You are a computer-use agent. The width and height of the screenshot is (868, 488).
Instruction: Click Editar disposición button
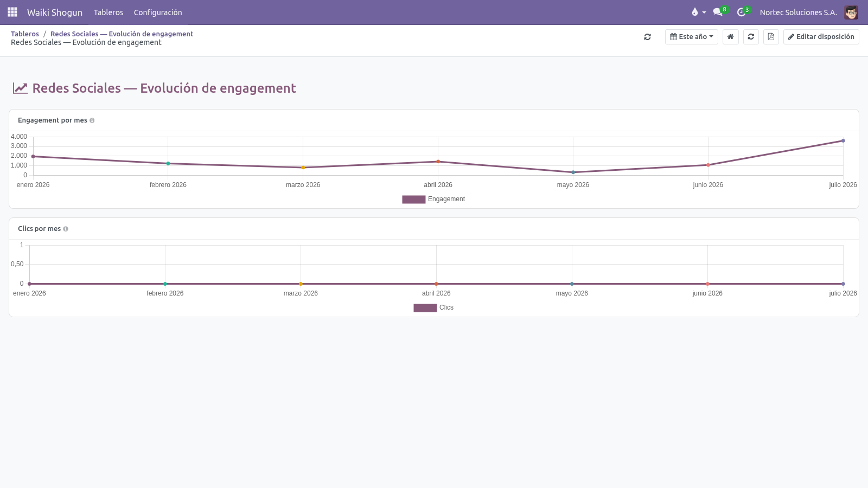(821, 37)
